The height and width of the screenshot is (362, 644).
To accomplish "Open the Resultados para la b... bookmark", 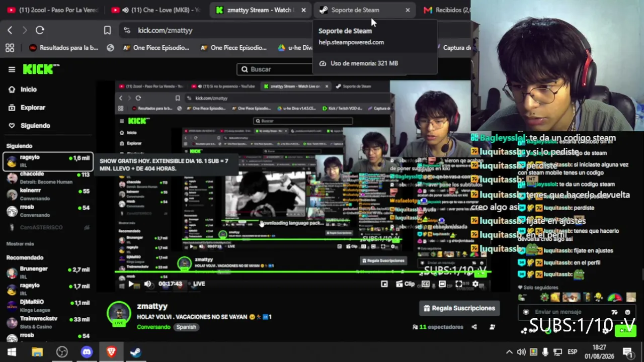I will [63, 48].
